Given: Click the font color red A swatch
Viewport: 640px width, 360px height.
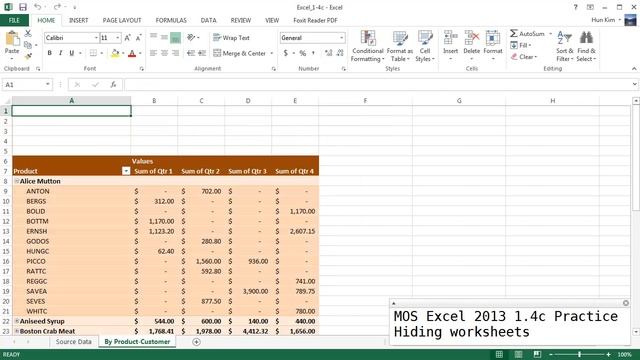Looking at the screenshot, I should click(x=132, y=53).
